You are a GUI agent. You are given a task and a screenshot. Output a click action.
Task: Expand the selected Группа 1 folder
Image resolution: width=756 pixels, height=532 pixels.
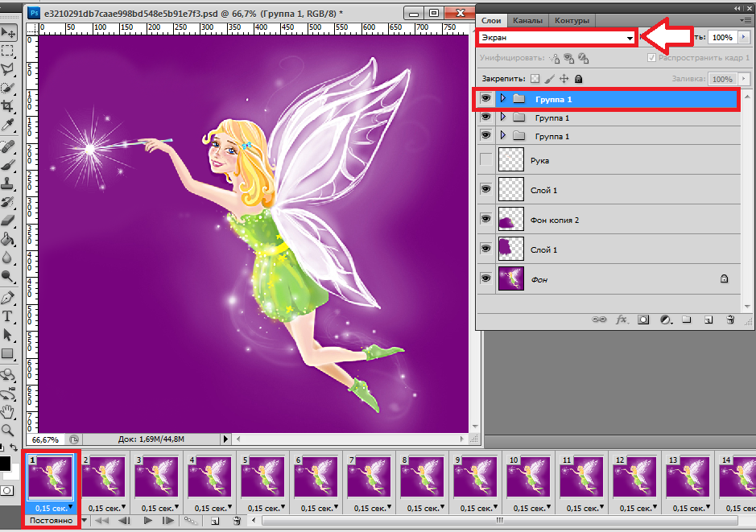[503, 98]
